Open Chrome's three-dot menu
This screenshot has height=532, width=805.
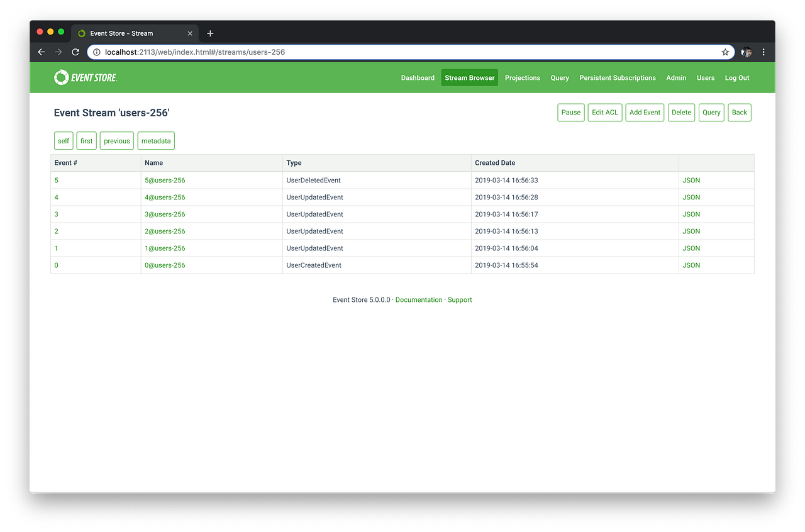[763, 52]
